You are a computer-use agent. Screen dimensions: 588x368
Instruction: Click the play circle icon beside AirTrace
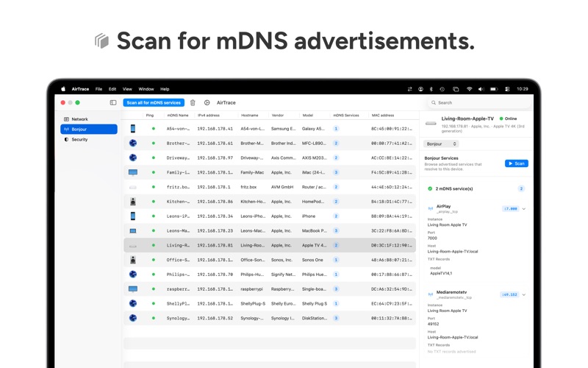[x=207, y=102]
